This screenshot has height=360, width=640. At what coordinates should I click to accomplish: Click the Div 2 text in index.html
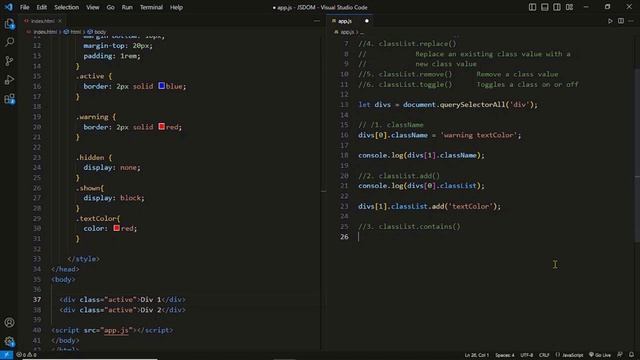(151, 310)
